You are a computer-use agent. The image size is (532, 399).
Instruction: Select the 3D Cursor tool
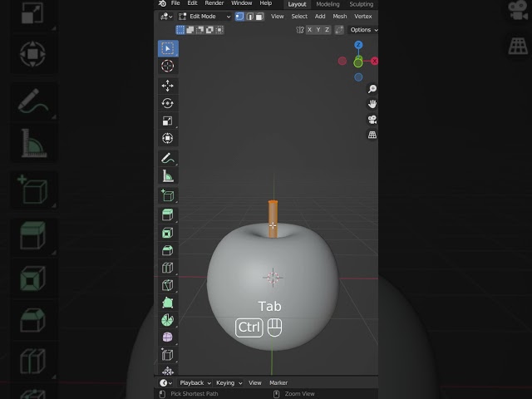pyautogui.click(x=168, y=66)
